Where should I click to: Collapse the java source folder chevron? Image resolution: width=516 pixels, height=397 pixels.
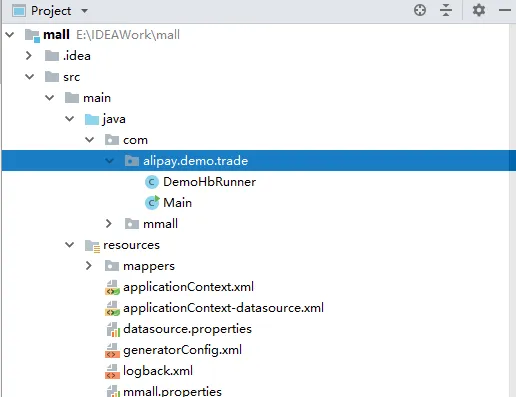coord(70,119)
